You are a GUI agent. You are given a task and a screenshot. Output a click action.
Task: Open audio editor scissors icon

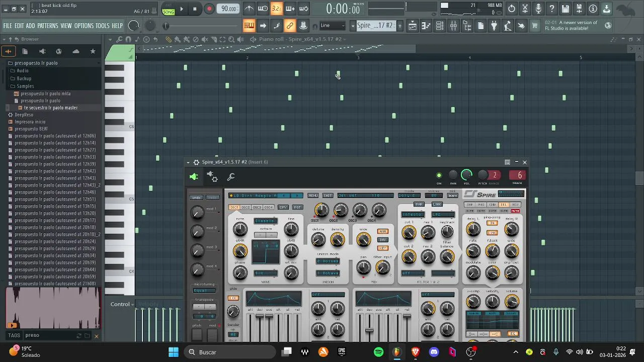click(525, 9)
